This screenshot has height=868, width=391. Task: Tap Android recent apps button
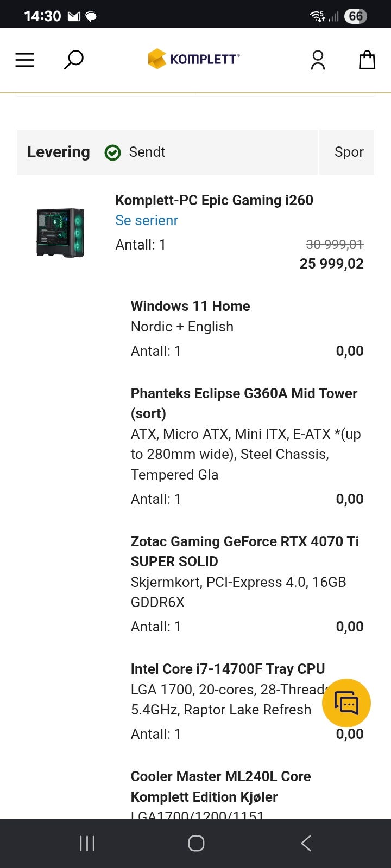[87, 843]
